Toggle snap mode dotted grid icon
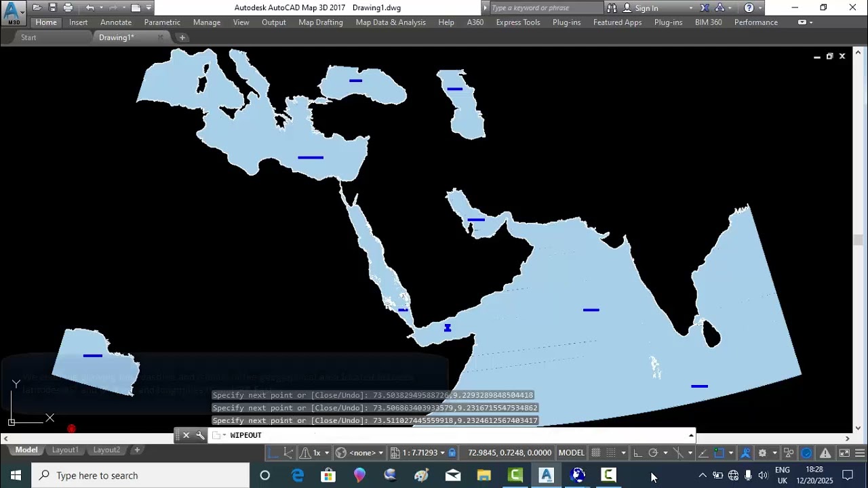This screenshot has height=488, width=868. pyautogui.click(x=610, y=453)
